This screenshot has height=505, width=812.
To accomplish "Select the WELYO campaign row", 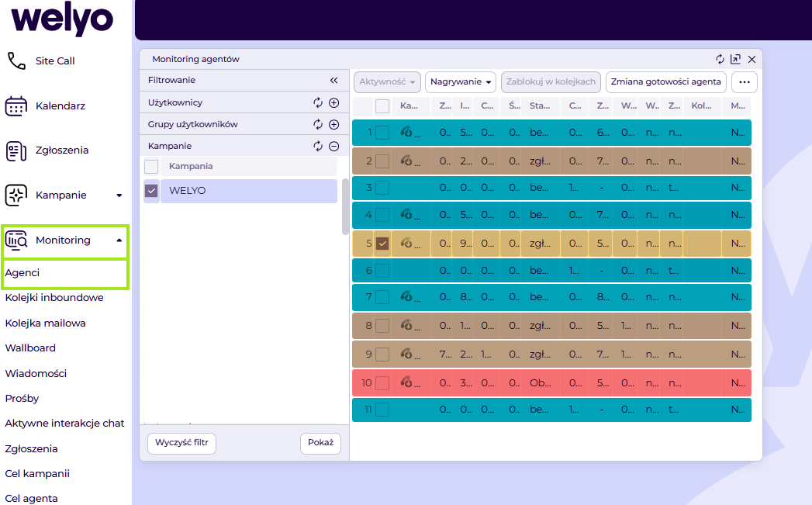I will click(x=249, y=191).
